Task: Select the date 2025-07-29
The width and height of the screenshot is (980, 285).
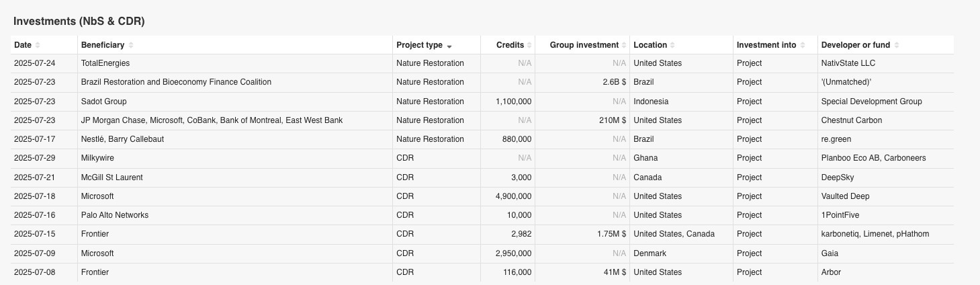Action: point(35,158)
